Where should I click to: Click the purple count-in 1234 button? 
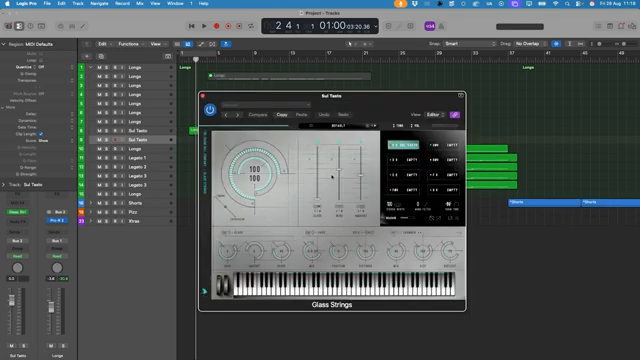coord(430,26)
